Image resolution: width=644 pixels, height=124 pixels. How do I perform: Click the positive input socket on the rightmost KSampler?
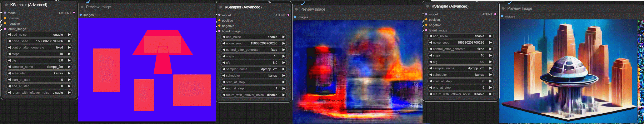click(426, 20)
